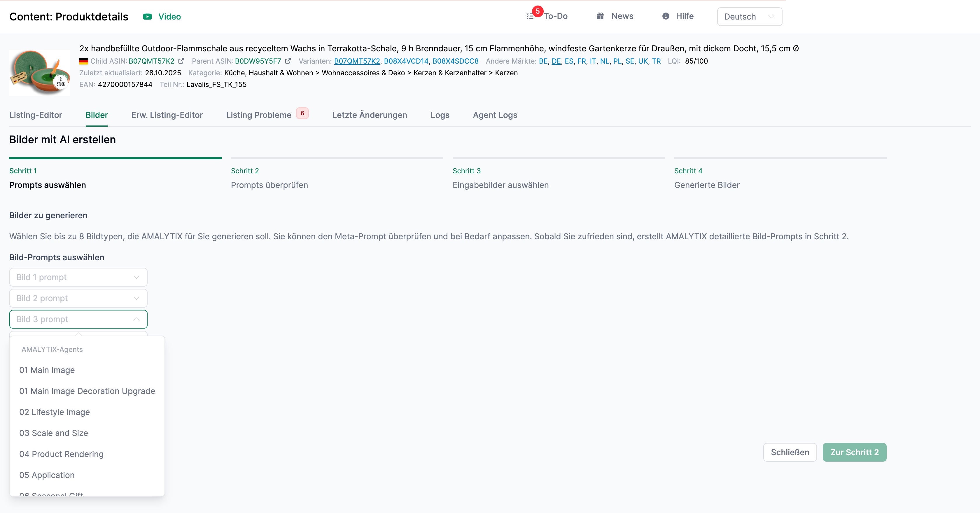Click the News gift icon
The width and height of the screenshot is (980, 513).
[x=600, y=16]
